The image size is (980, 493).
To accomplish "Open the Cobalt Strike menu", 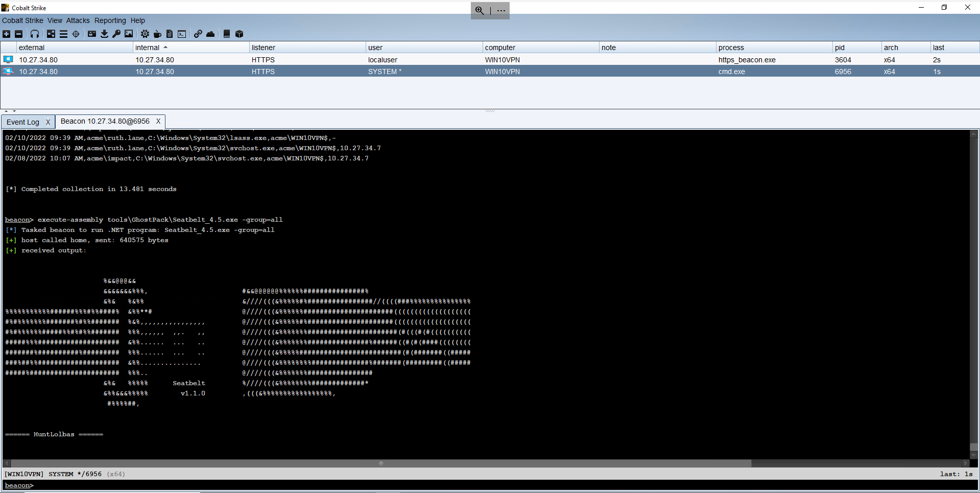I will click(22, 20).
